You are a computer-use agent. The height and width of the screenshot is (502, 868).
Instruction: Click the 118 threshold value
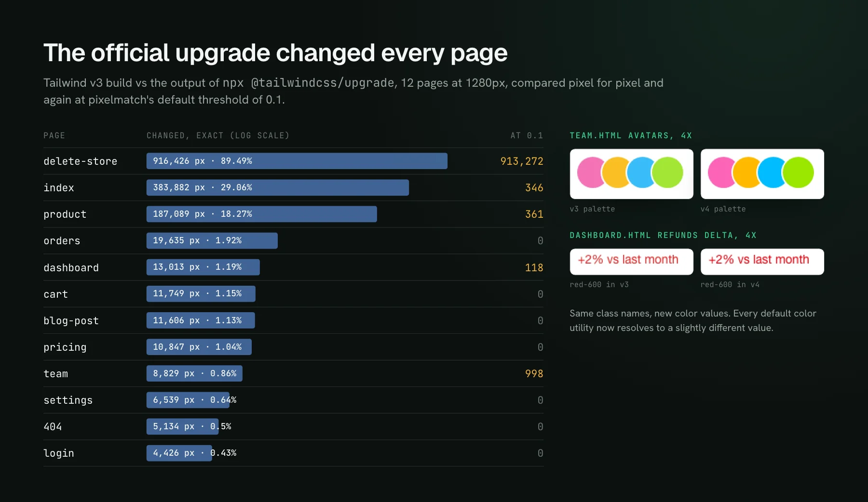point(534,268)
